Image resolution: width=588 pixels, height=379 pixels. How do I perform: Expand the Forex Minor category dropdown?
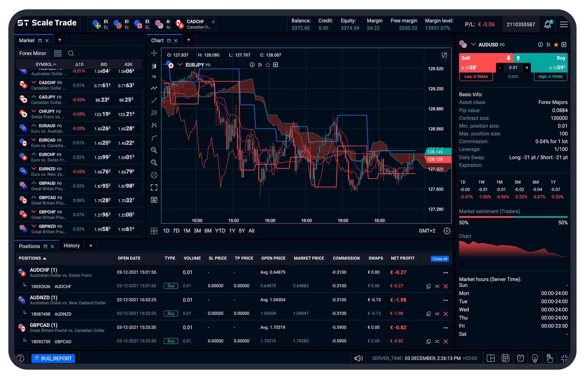coord(33,53)
